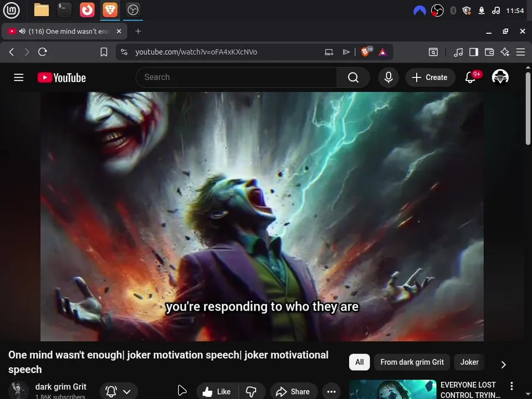Pause the video by clicking player
The image size is (532, 399).
(x=262, y=217)
